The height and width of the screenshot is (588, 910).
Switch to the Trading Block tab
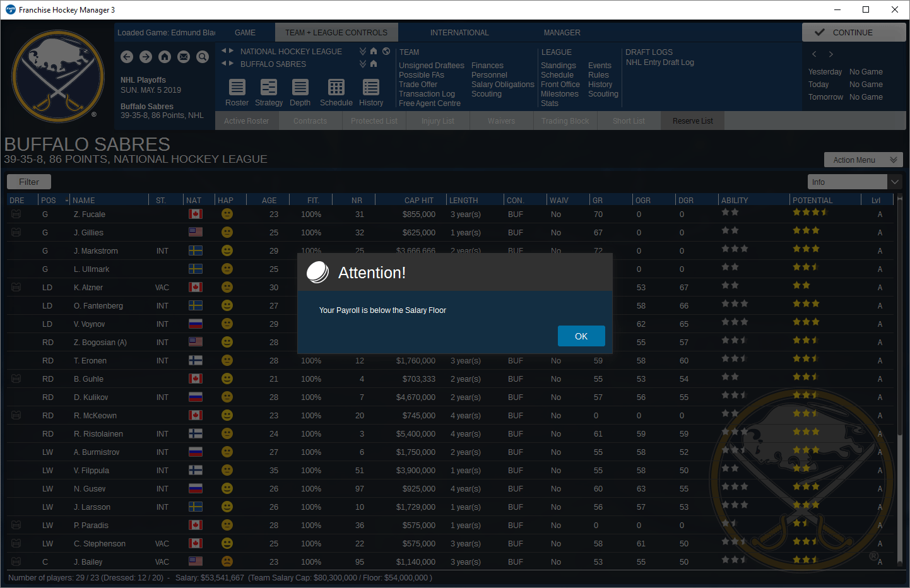[x=565, y=121]
